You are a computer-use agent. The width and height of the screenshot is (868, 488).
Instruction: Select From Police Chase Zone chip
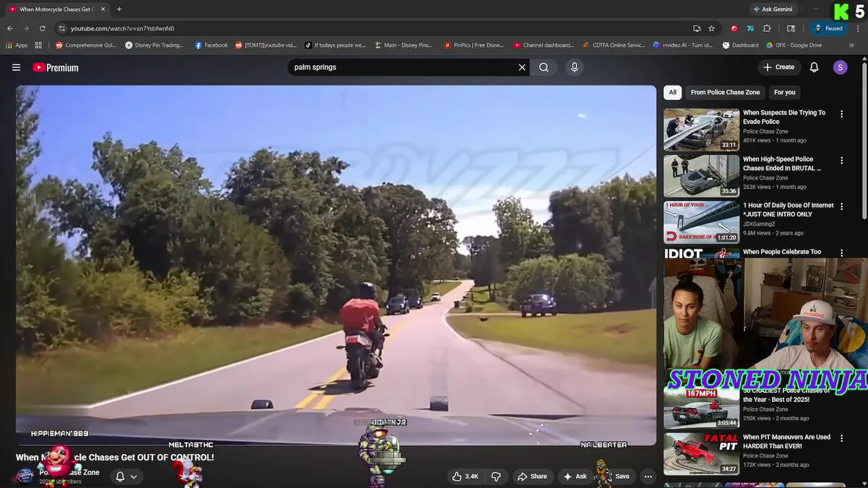[x=725, y=92]
